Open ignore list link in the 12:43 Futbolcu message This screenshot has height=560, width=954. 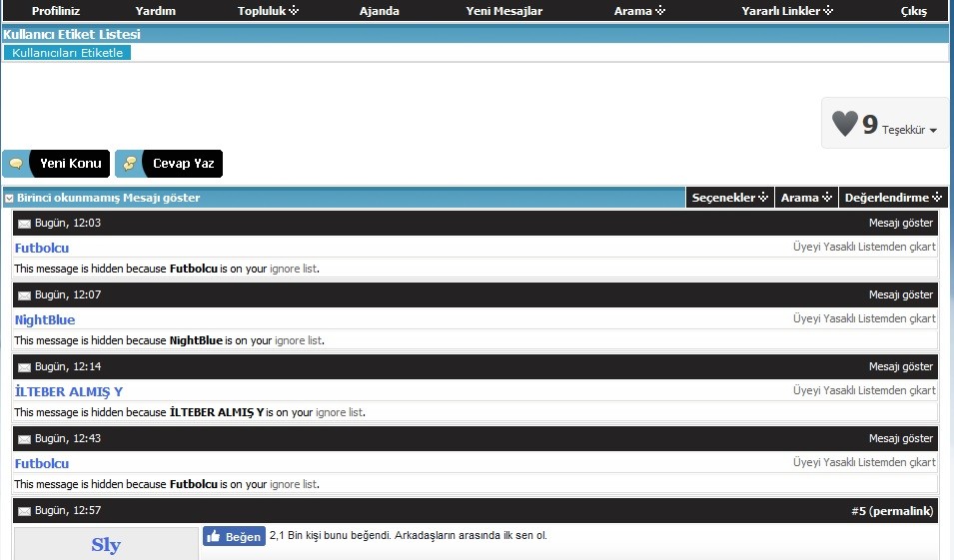294,484
